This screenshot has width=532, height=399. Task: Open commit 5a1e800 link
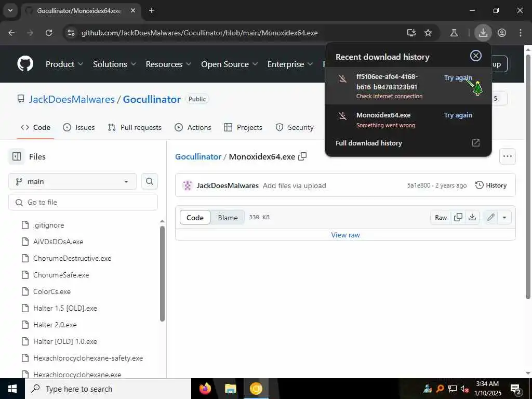tap(419, 185)
